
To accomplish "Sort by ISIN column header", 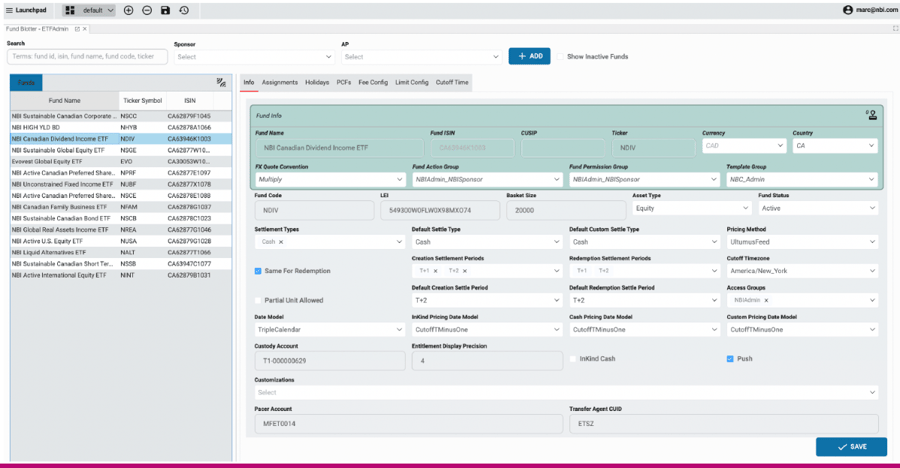I will [190, 100].
